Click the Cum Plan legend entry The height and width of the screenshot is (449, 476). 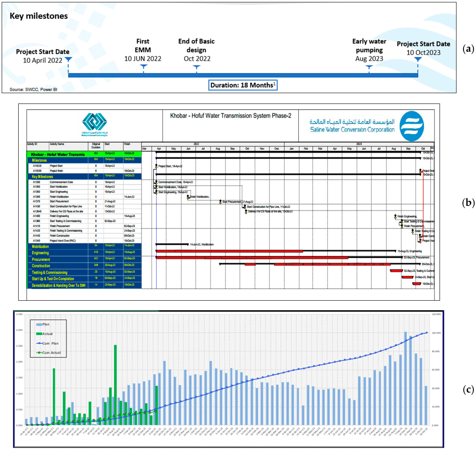point(48,343)
